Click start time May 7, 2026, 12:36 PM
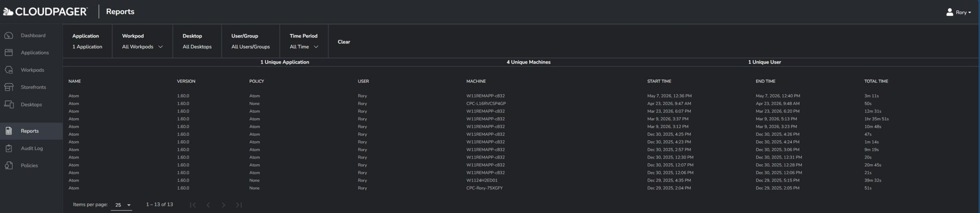 669,96
